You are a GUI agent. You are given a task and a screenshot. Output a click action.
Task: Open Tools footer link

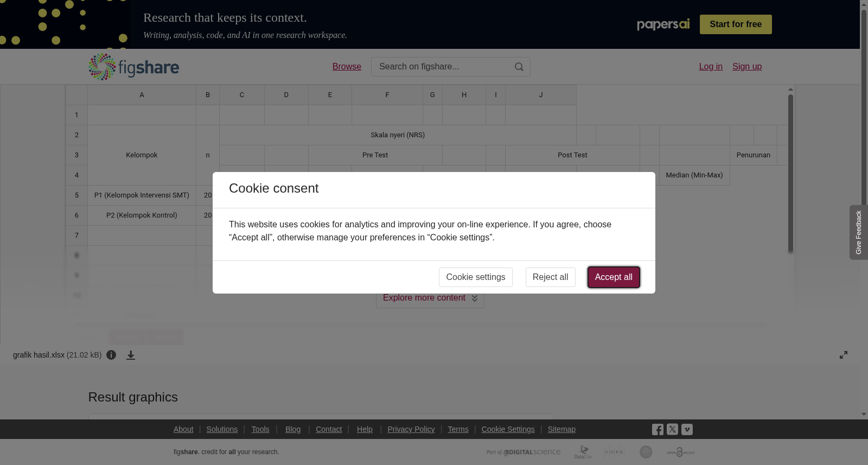click(260, 429)
